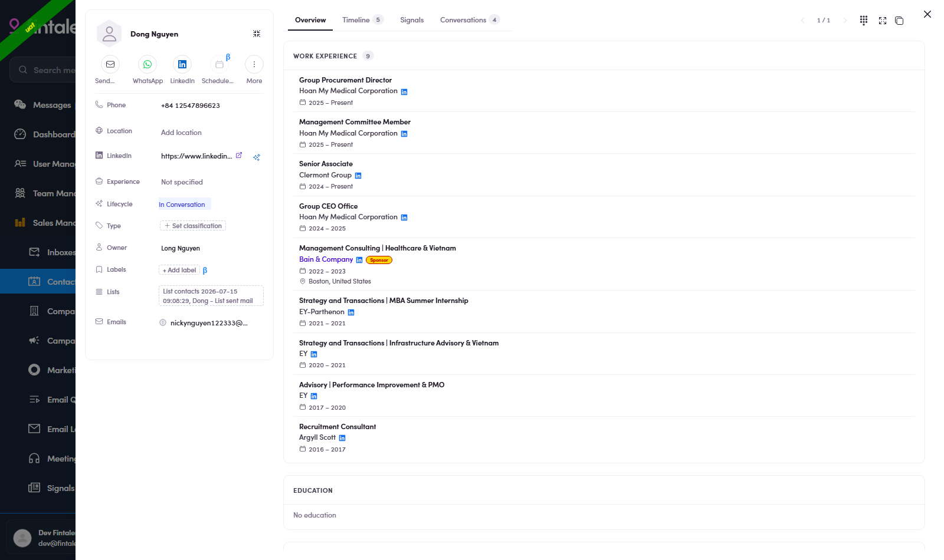Click the Schedule meeting calendar icon
Image resolution: width=944 pixels, height=560 pixels.
(219, 64)
